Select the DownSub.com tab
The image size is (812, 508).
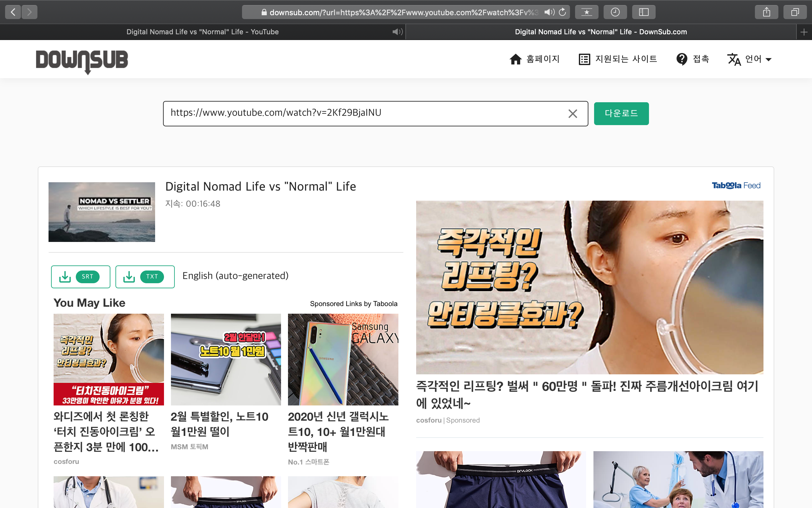point(601,32)
